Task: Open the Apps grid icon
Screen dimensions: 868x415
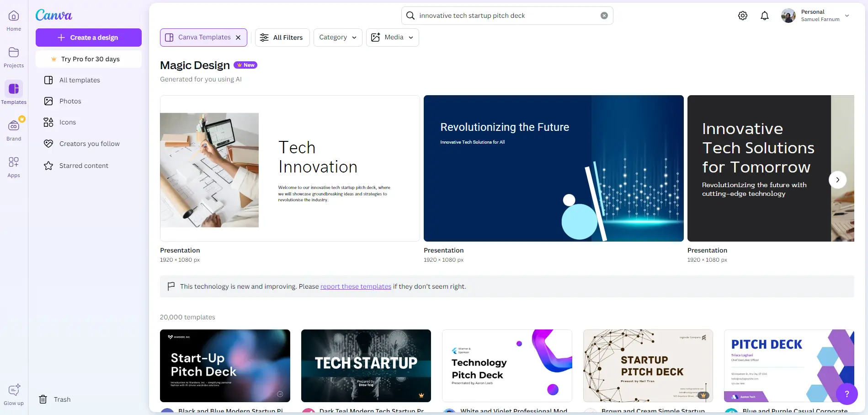Action: 14,162
